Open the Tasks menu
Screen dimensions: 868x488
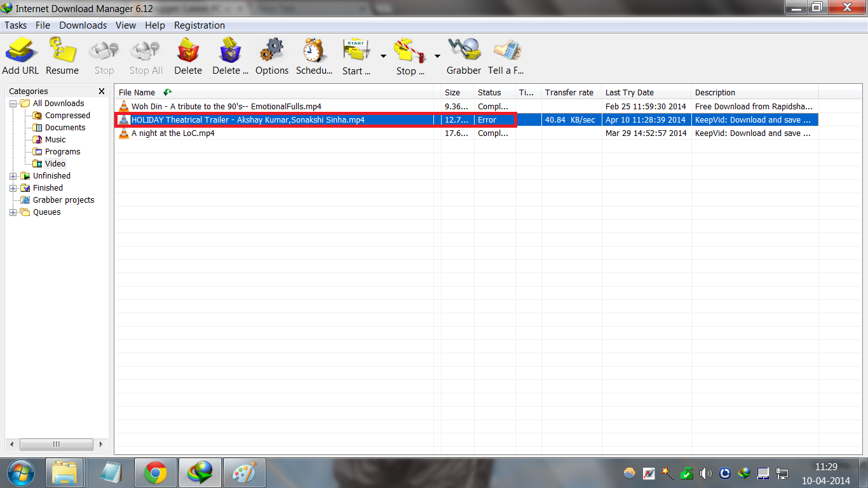click(x=16, y=25)
